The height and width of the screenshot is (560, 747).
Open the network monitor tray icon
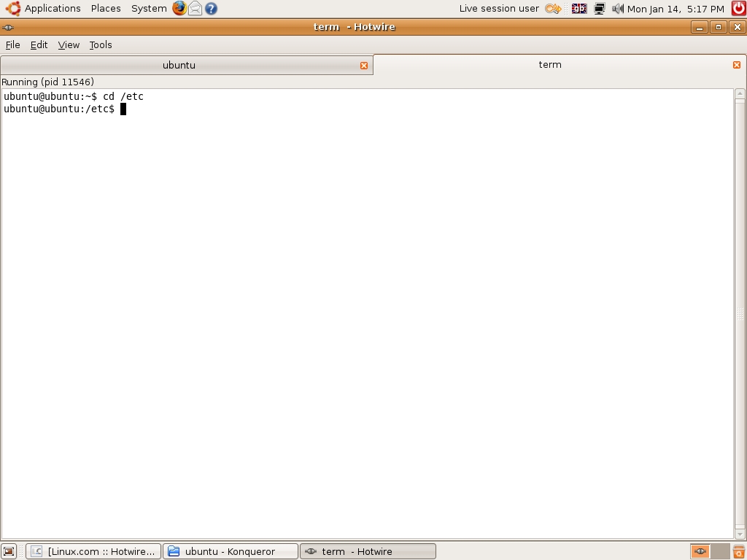[600, 9]
